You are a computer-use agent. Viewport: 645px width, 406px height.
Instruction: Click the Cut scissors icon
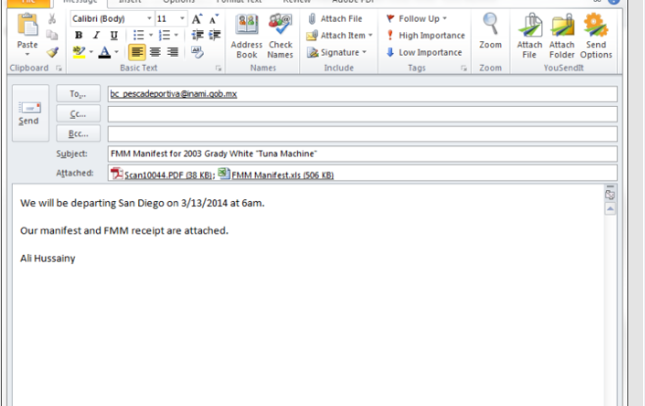[52, 19]
